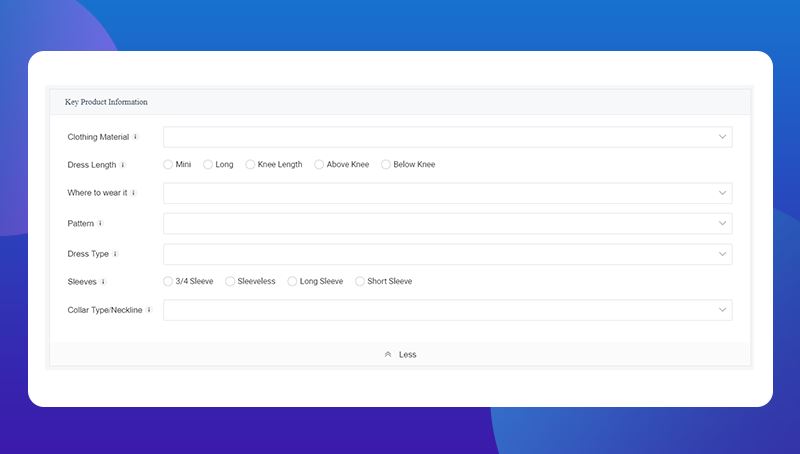
Task: Click the info icon beside Sleeves
Action: [x=103, y=282]
